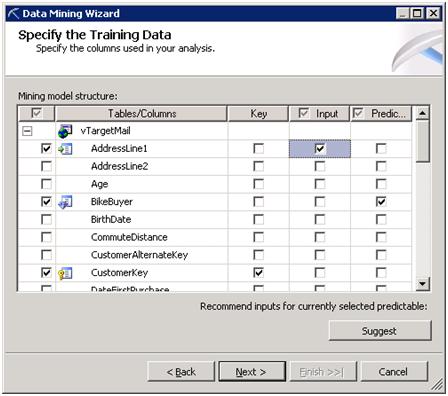Check the Age row selection checkbox
The height and width of the screenshot is (396, 448).
pyautogui.click(x=46, y=184)
